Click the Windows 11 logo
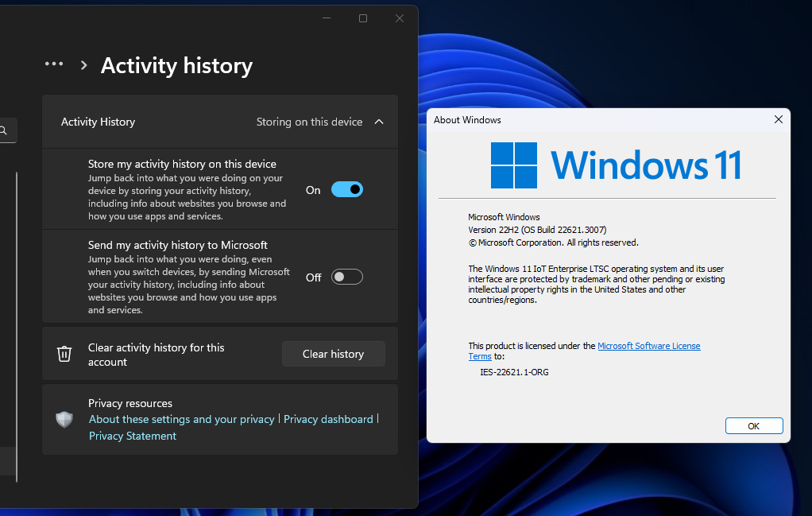Screen dimensions: 812x516 (x=616, y=165)
